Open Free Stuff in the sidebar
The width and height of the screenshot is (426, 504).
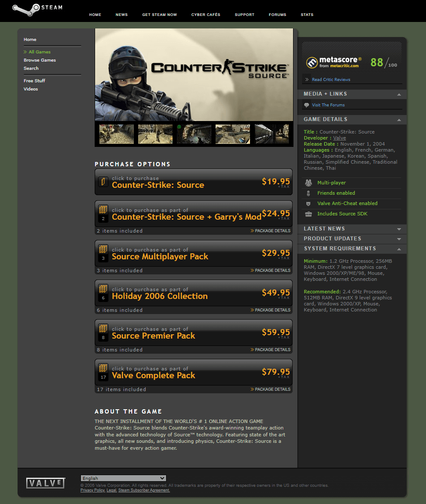34,81
